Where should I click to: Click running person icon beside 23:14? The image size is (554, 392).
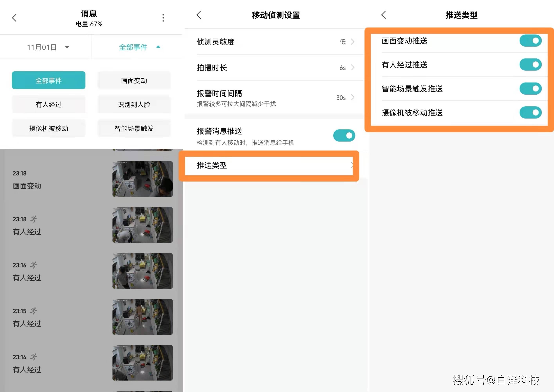tap(34, 357)
